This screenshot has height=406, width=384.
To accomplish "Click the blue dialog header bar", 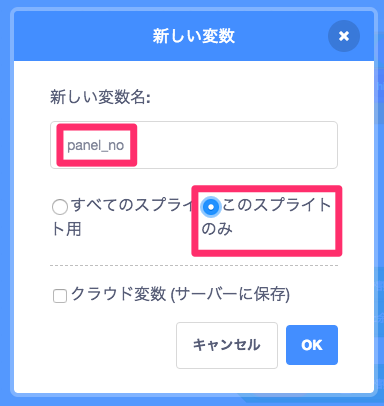I will 194,36.
